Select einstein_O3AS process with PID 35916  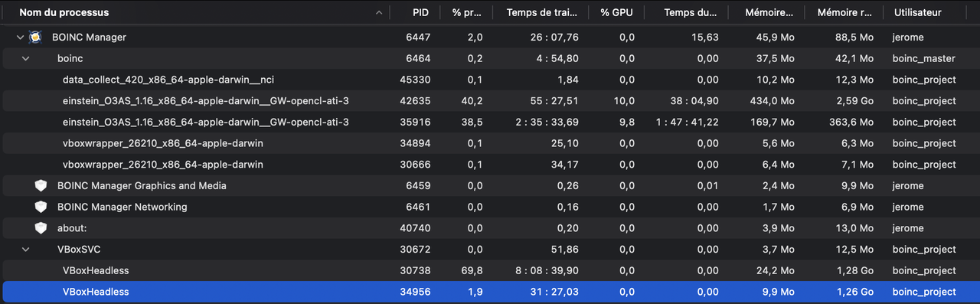point(490,122)
